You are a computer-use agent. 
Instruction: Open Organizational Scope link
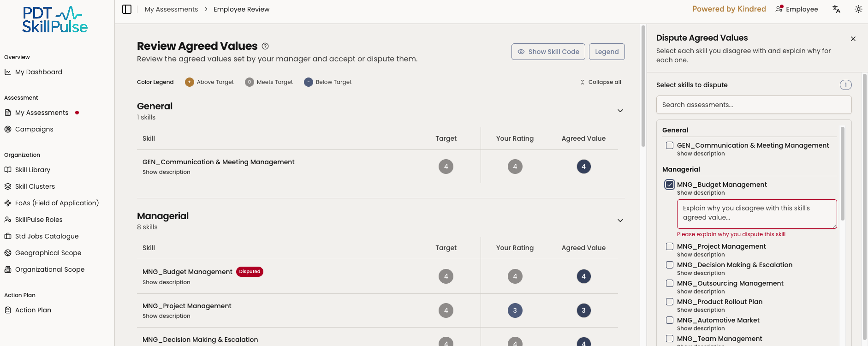coord(50,269)
